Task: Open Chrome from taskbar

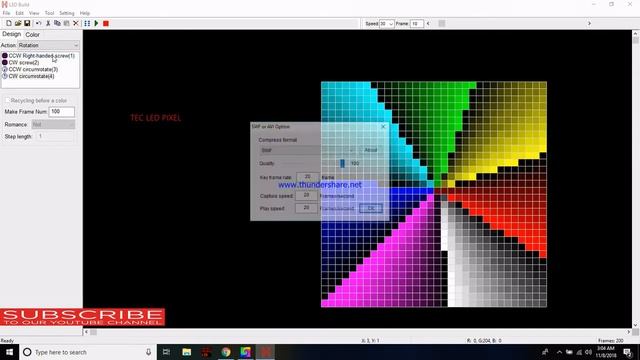Action: 226,352
